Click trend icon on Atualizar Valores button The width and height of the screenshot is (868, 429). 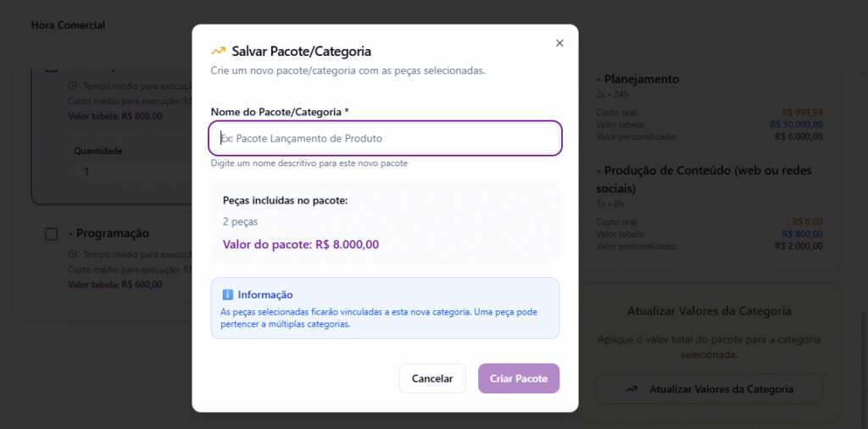point(632,389)
